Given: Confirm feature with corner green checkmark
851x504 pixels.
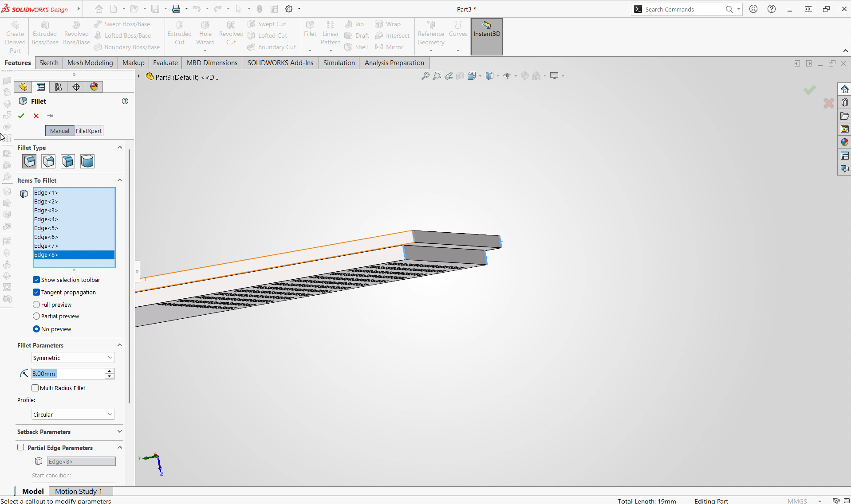Looking at the screenshot, I should (x=810, y=90).
